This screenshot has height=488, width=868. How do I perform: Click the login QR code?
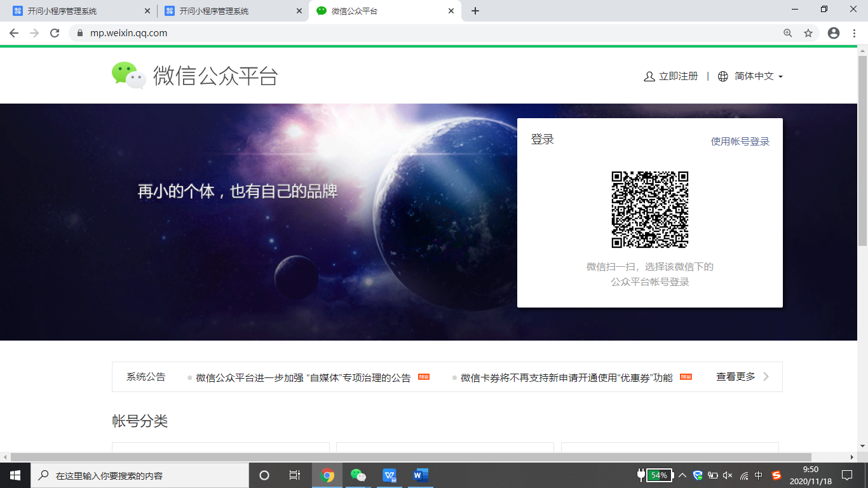coord(650,210)
